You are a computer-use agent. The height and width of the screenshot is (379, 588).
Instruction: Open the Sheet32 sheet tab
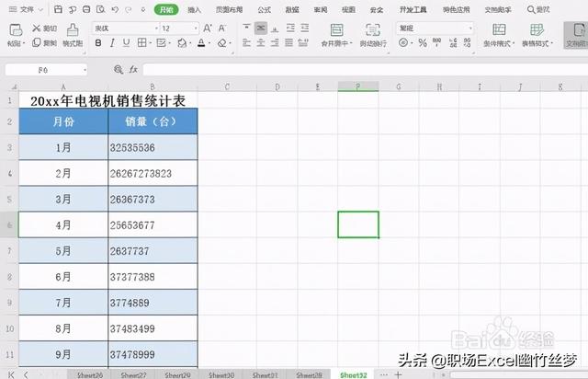(353, 374)
